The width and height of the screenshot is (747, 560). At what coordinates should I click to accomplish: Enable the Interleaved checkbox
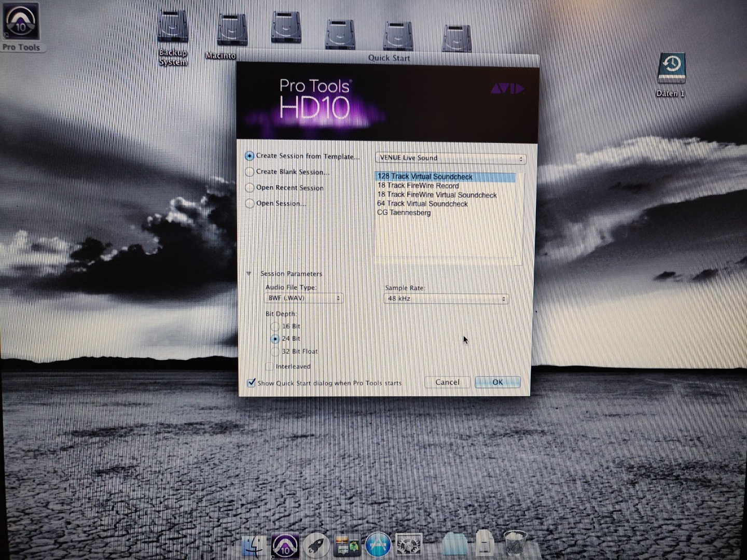coord(269,367)
